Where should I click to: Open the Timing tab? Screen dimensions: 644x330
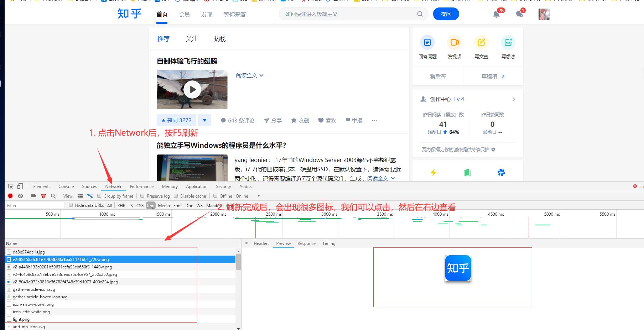tap(329, 243)
